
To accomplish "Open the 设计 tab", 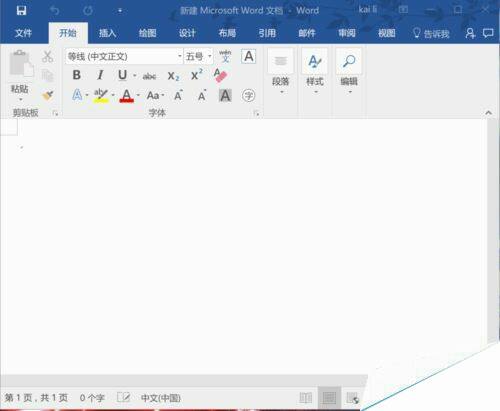I will tap(187, 33).
